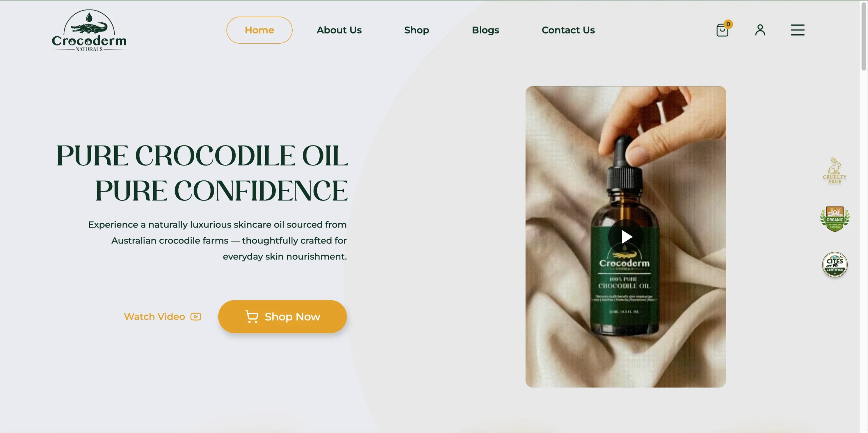This screenshot has width=868, height=433.
Task: Click the cart icon inside Shop Now
Action: 252,316
